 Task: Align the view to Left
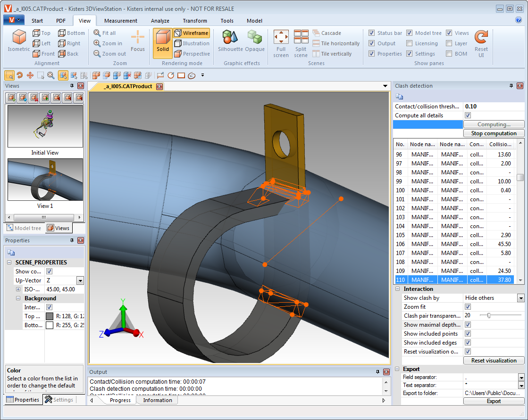click(x=42, y=43)
